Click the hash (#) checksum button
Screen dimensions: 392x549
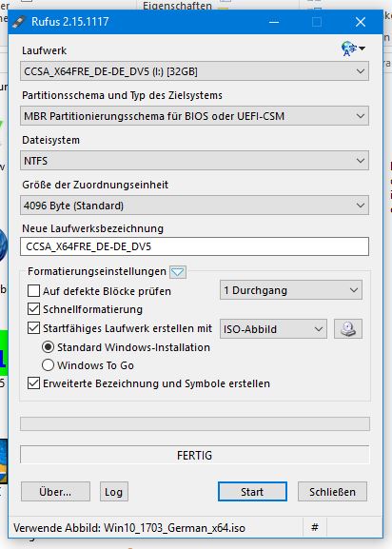315,527
